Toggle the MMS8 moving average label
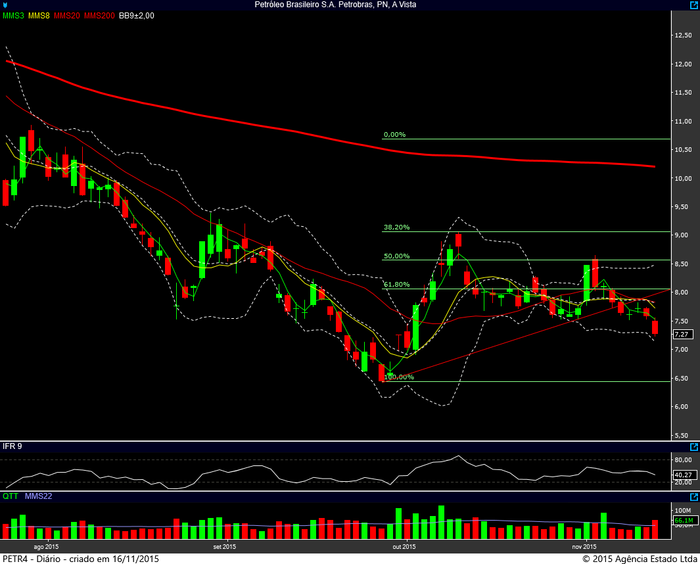700x564 pixels. (x=40, y=17)
